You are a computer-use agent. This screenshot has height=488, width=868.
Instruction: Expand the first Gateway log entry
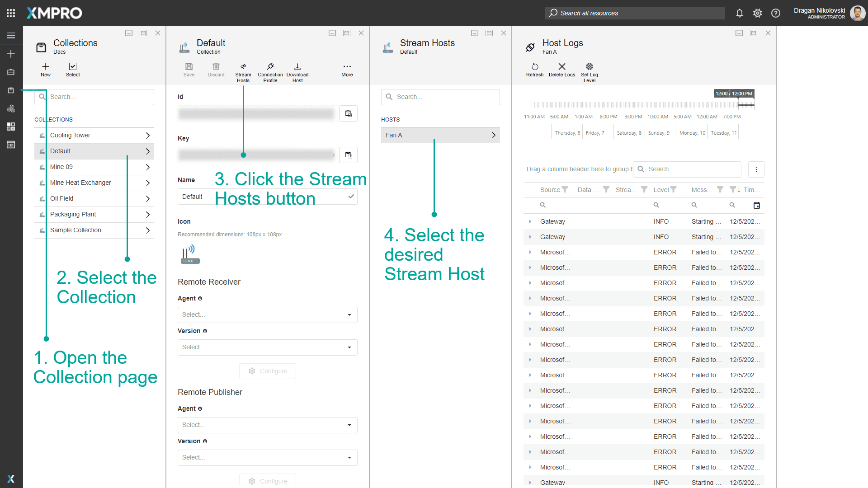[x=530, y=221]
